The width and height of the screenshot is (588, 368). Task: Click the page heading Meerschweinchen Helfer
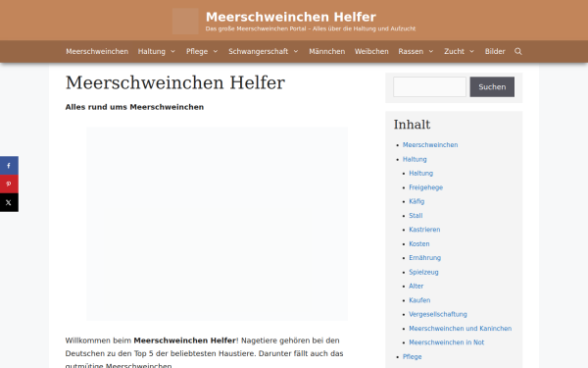tap(175, 82)
